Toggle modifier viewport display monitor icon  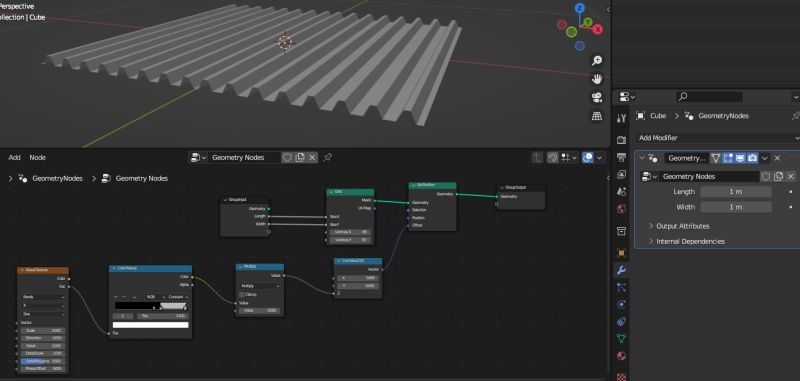tap(740, 159)
